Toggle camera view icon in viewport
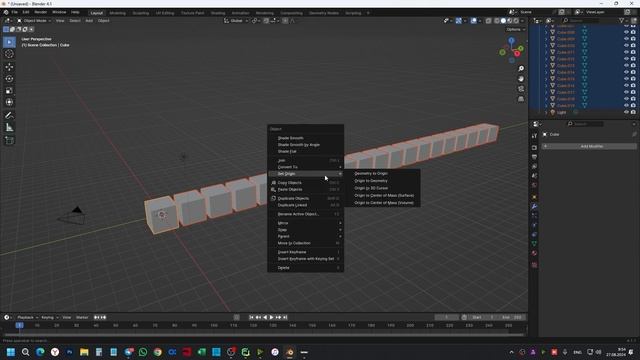The width and height of the screenshot is (640, 360). click(x=521, y=89)
